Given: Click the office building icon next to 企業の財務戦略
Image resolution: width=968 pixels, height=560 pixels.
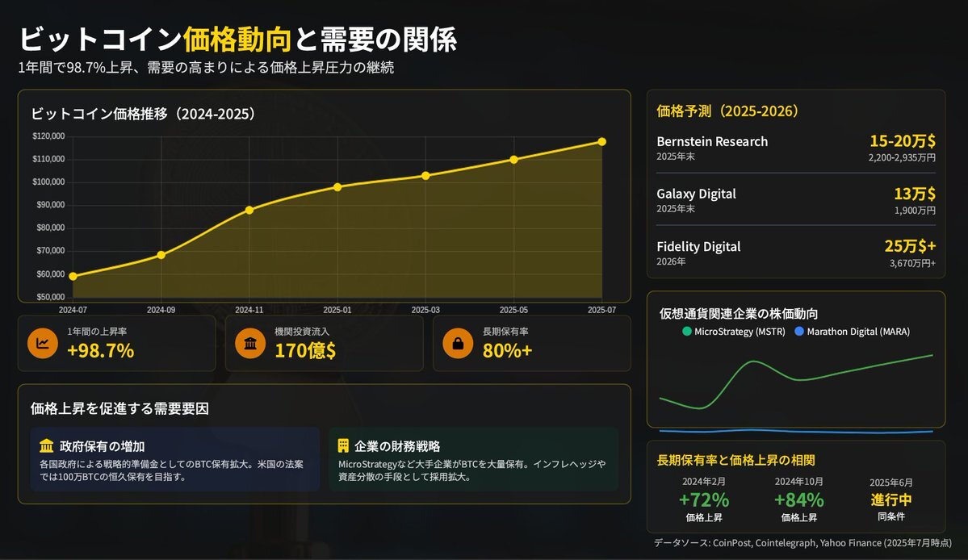Looking at the screenshot, I should (343, 446).
